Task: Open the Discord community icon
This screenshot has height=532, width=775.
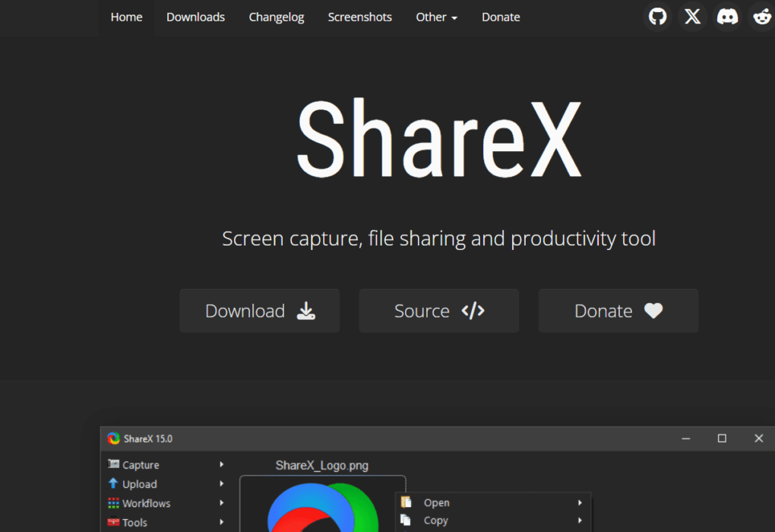Action: click(727, 16)
